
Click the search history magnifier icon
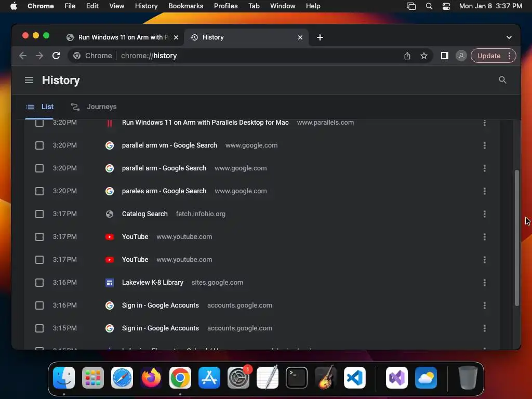(x=502, y=79)
